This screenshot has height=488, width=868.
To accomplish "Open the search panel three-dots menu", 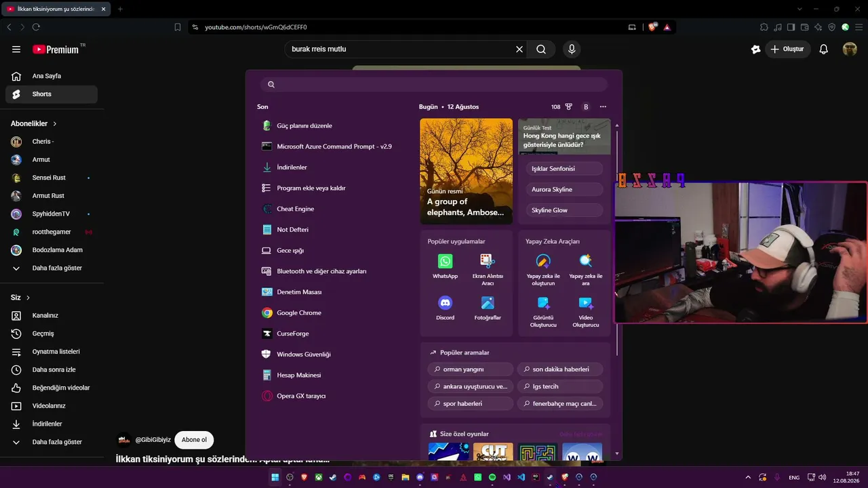I will [x=603, y=106].
